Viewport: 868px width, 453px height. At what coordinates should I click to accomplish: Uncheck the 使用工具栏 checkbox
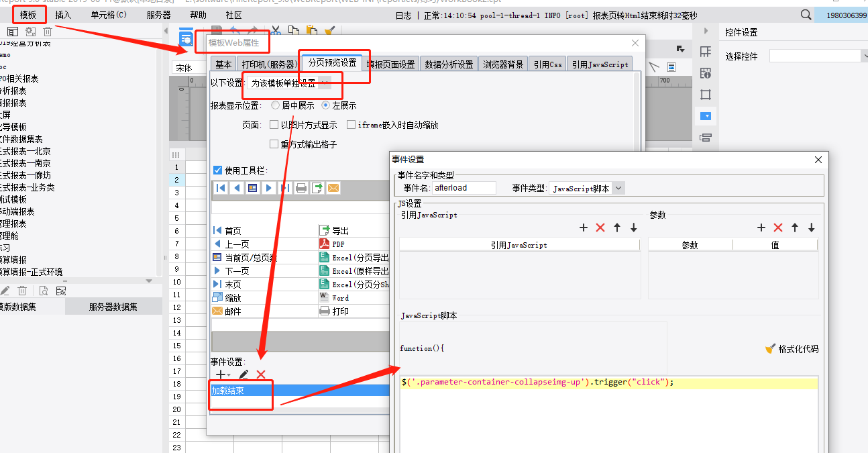pyautogui.click(x=217, y=170)
